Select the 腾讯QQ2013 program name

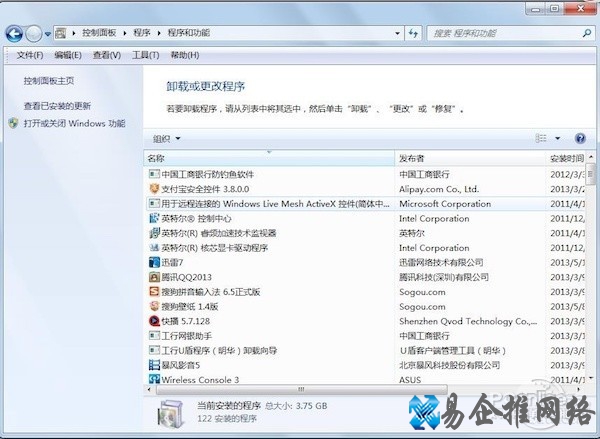[186, 277]
